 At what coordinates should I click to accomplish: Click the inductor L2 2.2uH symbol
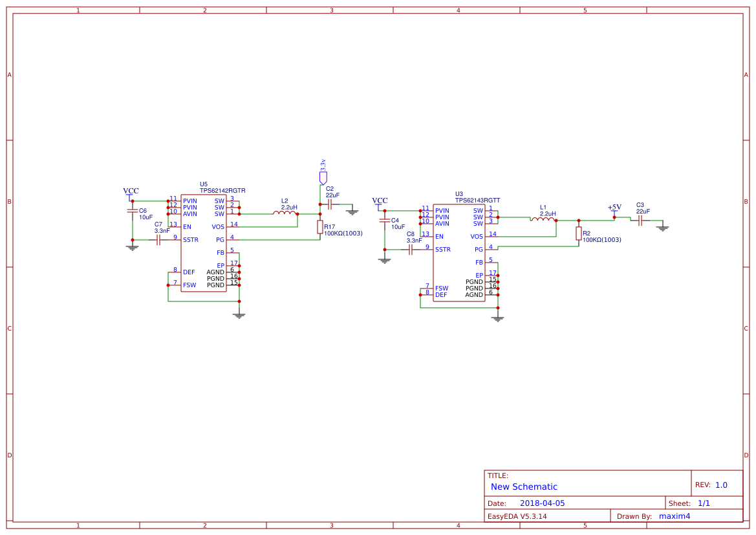[x=285, y=213]
